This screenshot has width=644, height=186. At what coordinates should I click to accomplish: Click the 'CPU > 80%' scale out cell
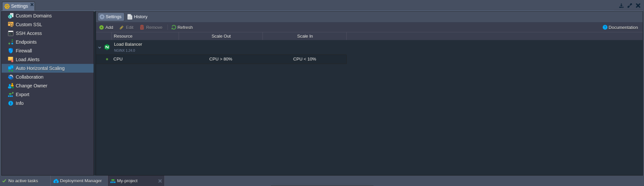click(x=221, y=59)
